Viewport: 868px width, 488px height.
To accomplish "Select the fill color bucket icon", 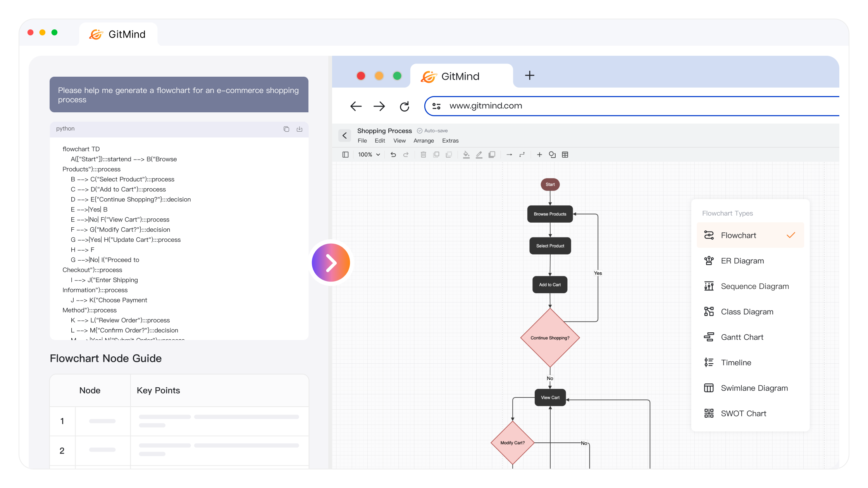I will pyautogui.click(x=466, y=155).
